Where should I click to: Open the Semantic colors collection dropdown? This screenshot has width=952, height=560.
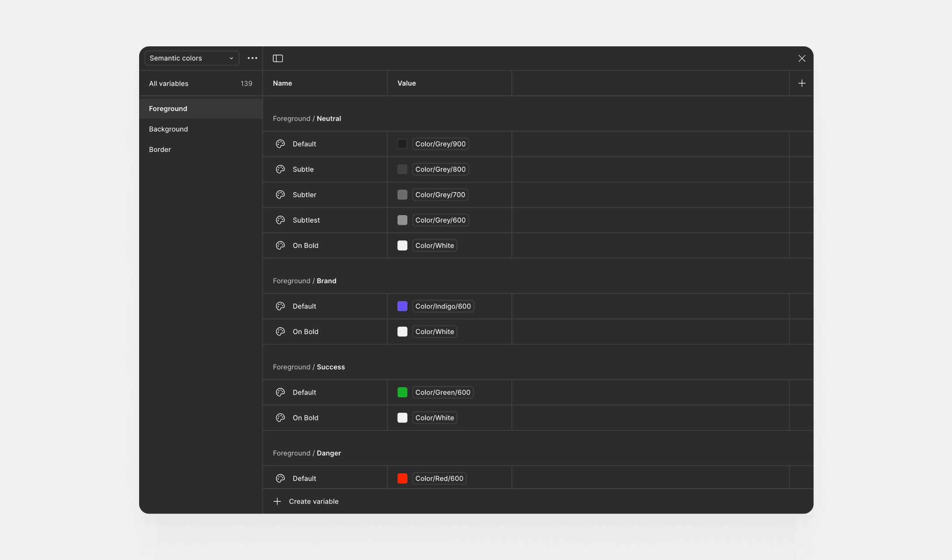tap(192, 58)
